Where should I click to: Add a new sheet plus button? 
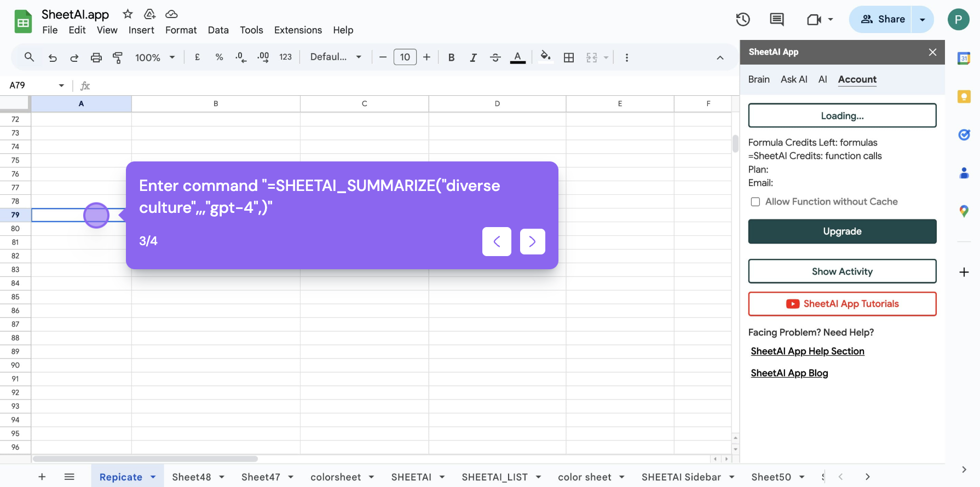click(x=42, y=477)
